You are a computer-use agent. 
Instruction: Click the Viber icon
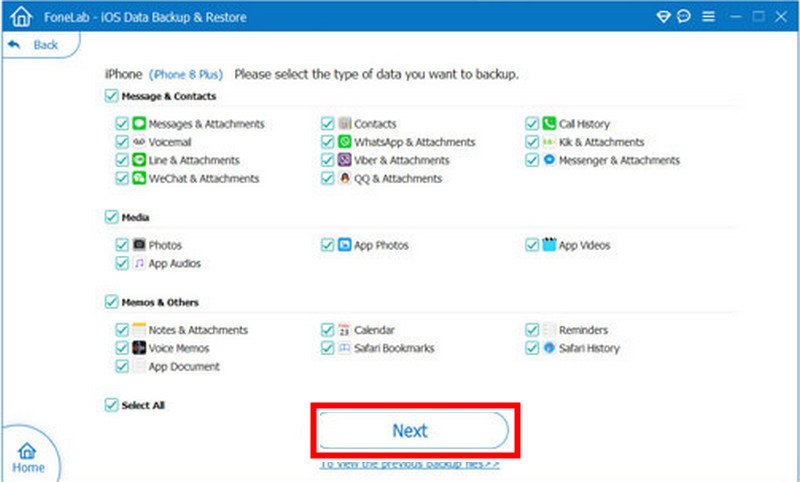click(x=345, y=160)
